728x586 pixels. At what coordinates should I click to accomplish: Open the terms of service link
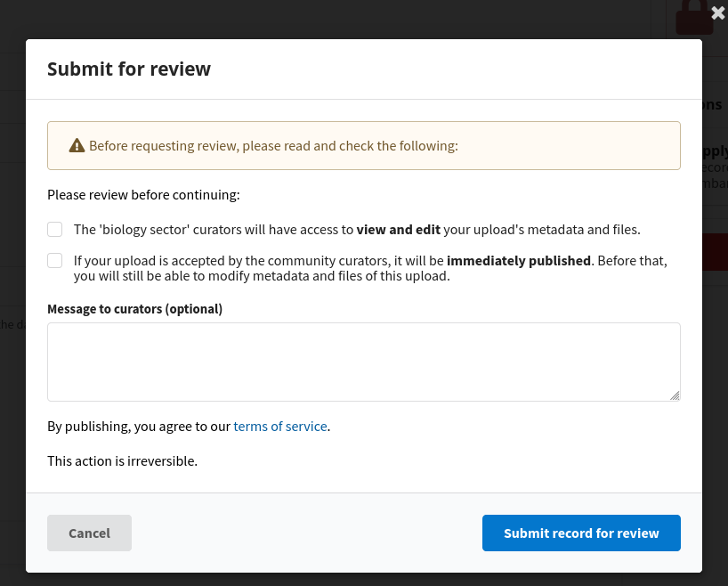[x=279, y=427]
